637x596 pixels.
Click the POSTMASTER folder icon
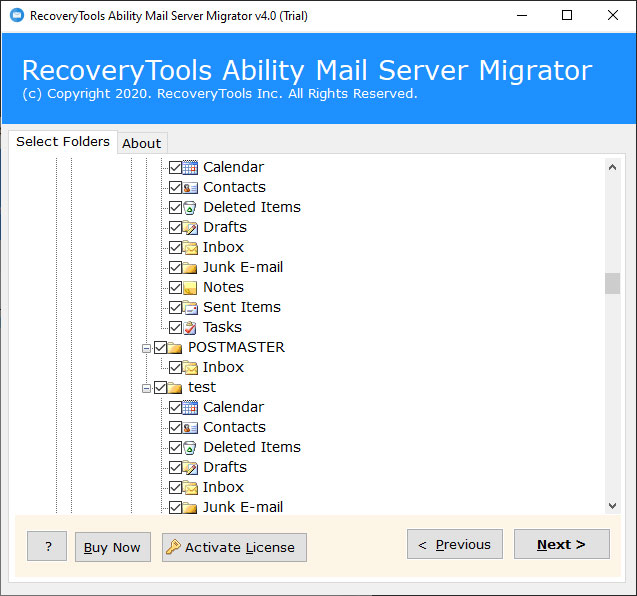175,347
